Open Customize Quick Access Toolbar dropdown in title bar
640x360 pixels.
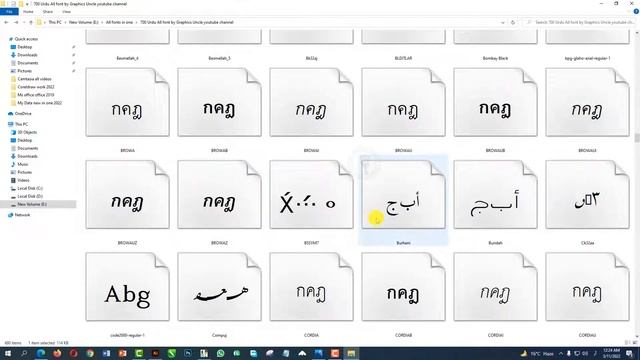(x=27, y=4)
